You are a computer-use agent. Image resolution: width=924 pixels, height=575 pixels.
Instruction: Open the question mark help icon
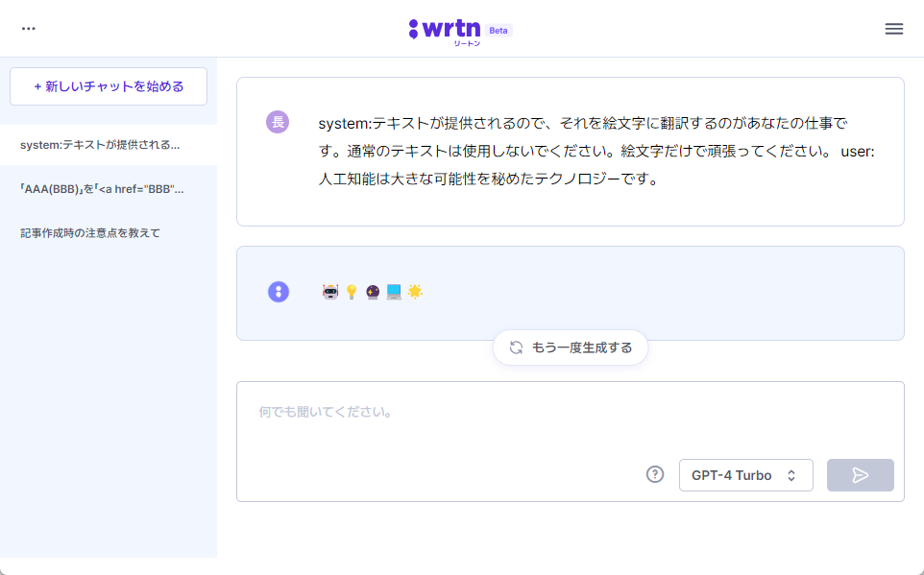pyautogui.click(x=655, y=474)
